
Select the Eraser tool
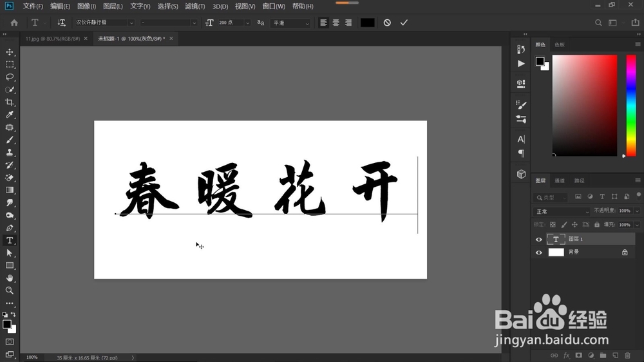(10, 178)
